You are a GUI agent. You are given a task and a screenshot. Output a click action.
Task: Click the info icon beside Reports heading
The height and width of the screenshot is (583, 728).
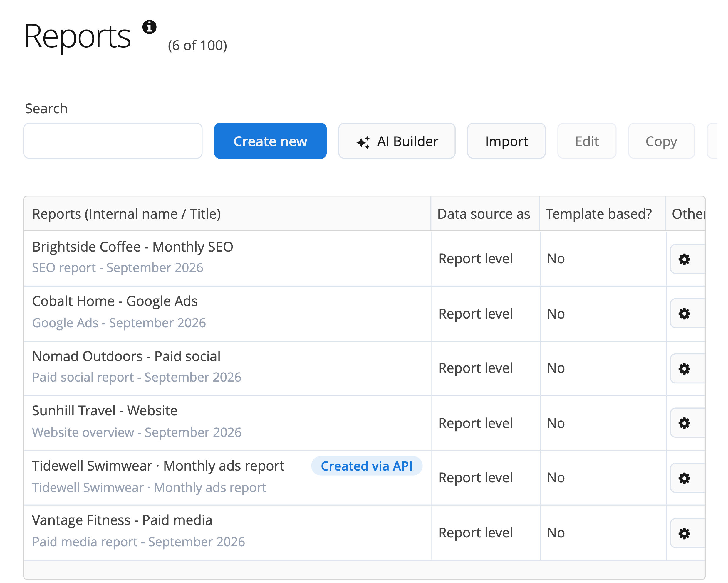tap(149, 27)
